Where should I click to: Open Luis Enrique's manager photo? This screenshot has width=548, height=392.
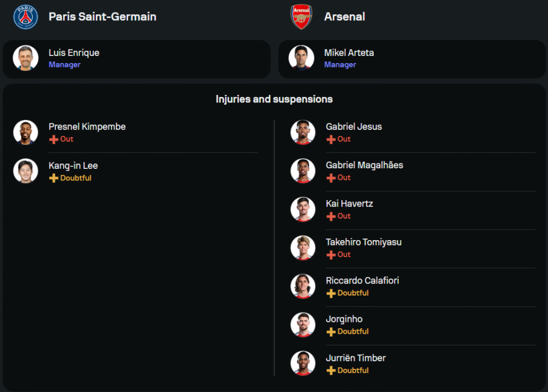tap(26, 58)
